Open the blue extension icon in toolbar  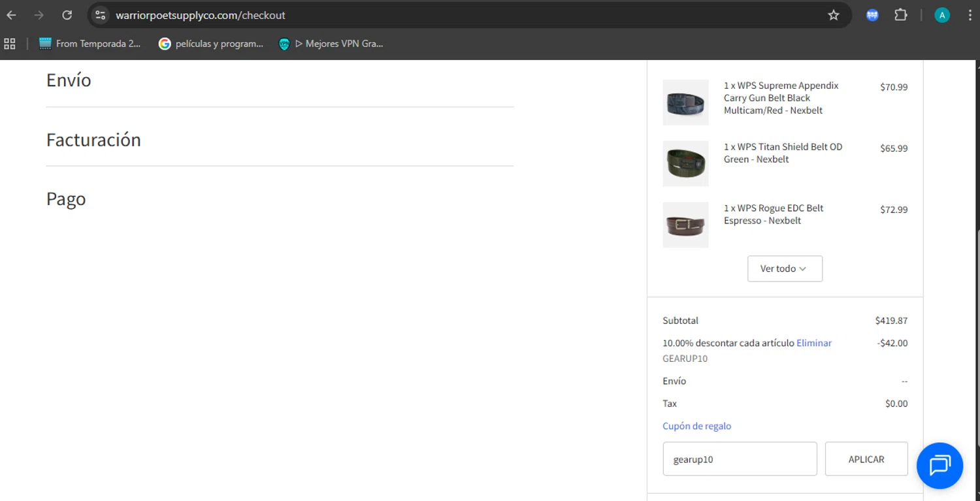(x=872, y=15)
